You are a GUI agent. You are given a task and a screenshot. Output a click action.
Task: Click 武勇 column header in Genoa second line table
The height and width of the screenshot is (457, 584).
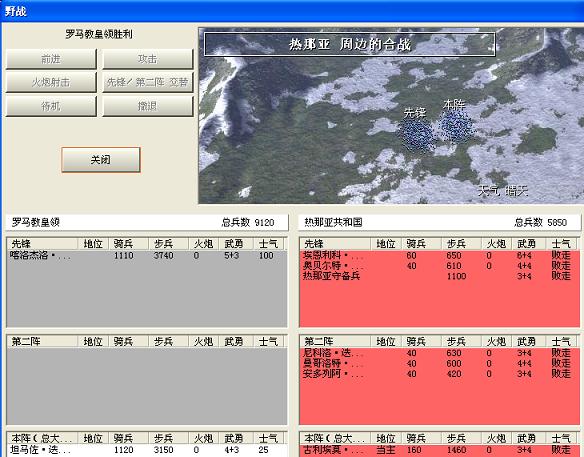coord(527,342)
